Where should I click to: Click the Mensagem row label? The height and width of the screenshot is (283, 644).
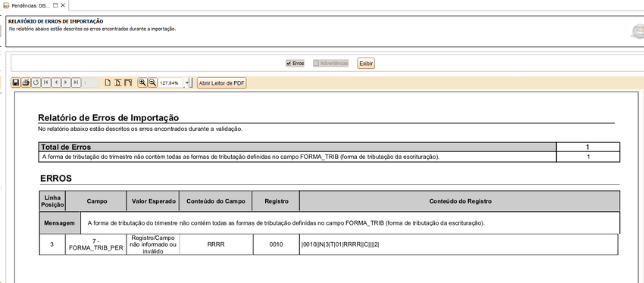pos(60,223)
